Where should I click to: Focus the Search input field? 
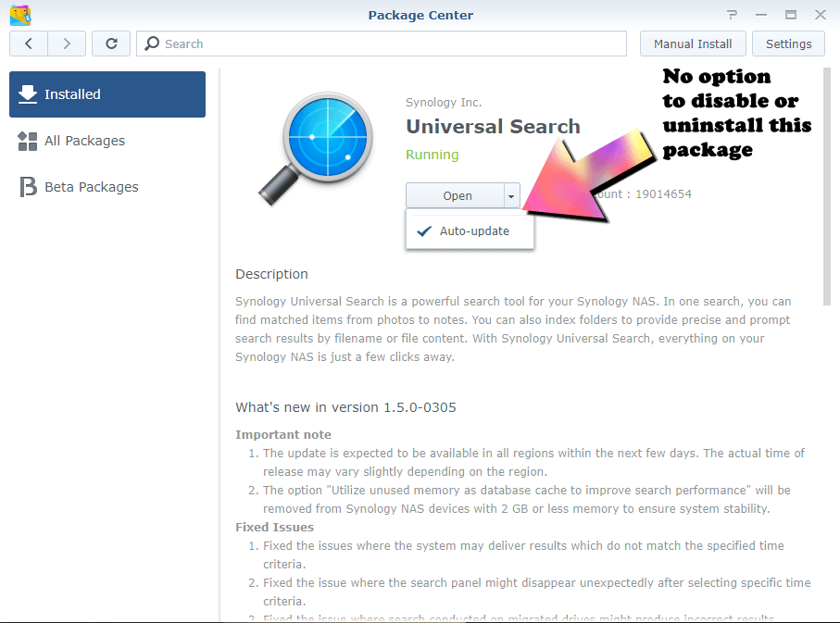pyautogui.click(x=382, y=44)
